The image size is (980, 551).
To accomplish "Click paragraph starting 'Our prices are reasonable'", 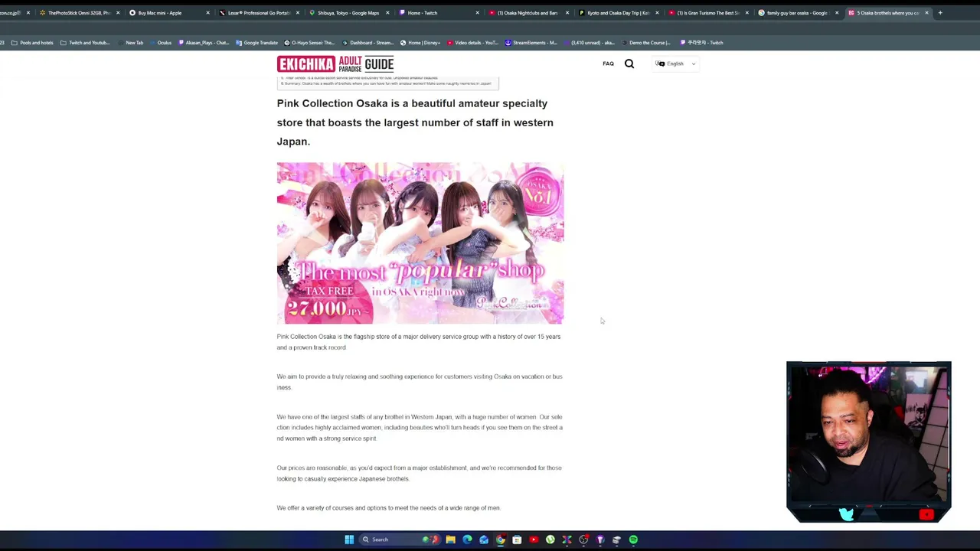I will (x=420, y=473).
